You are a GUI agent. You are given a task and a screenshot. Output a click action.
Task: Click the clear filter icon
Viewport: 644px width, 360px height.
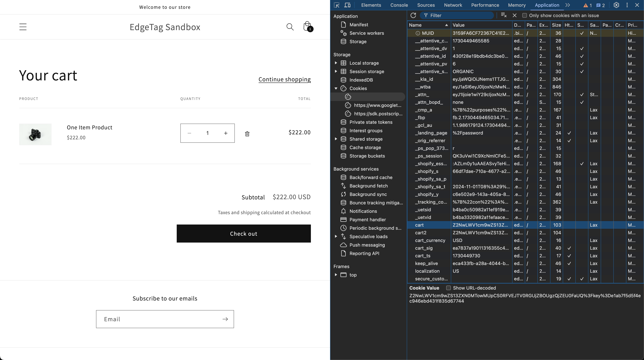pyautogui.click(x=503, y=16)
